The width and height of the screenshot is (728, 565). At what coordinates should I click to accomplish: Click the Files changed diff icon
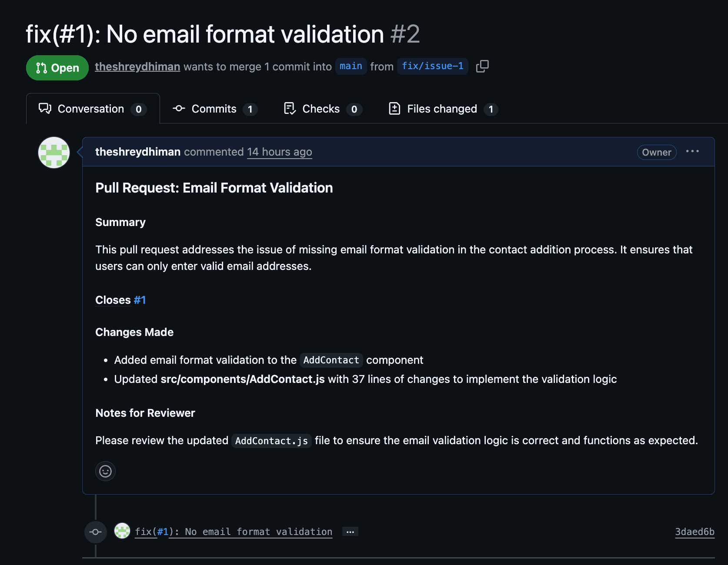pyautogui.click(x=394, y=109)
